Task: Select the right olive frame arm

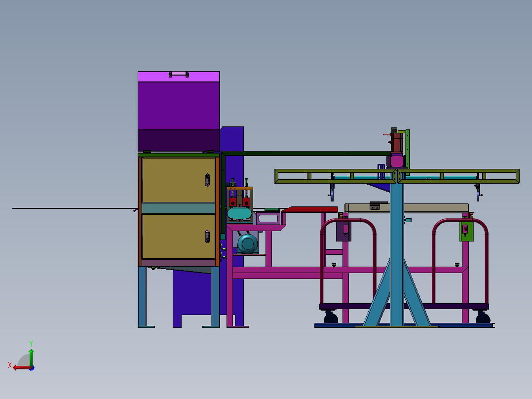Action: coord(458,176)
